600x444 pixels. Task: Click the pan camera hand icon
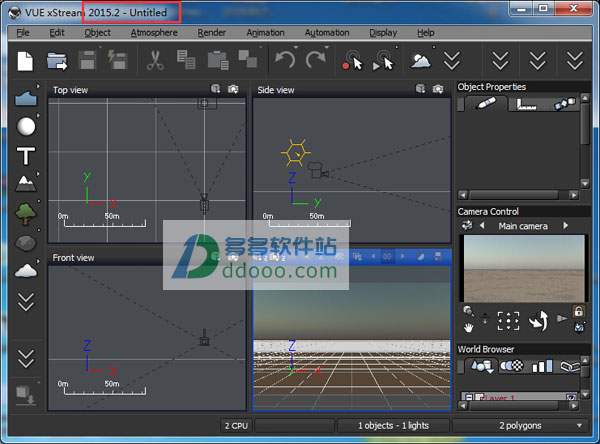468,328
